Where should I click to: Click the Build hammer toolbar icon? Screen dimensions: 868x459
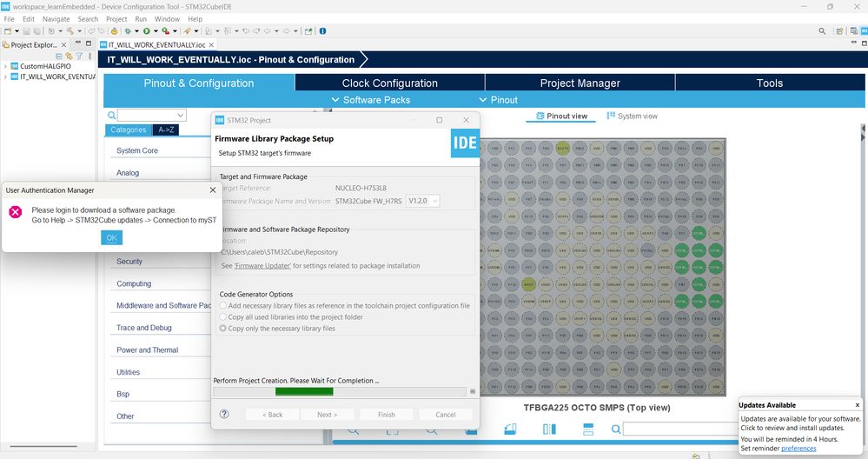pyautogui.click(x=70, y=31)
